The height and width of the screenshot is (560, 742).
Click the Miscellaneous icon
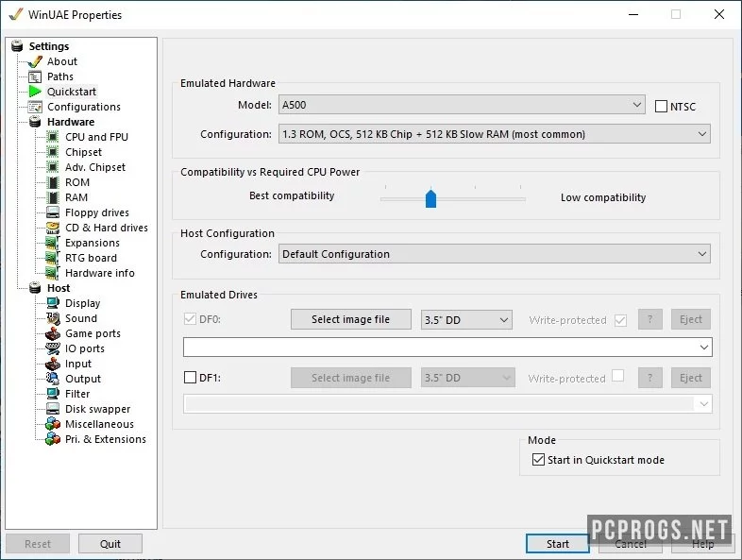tap(53, 424)
